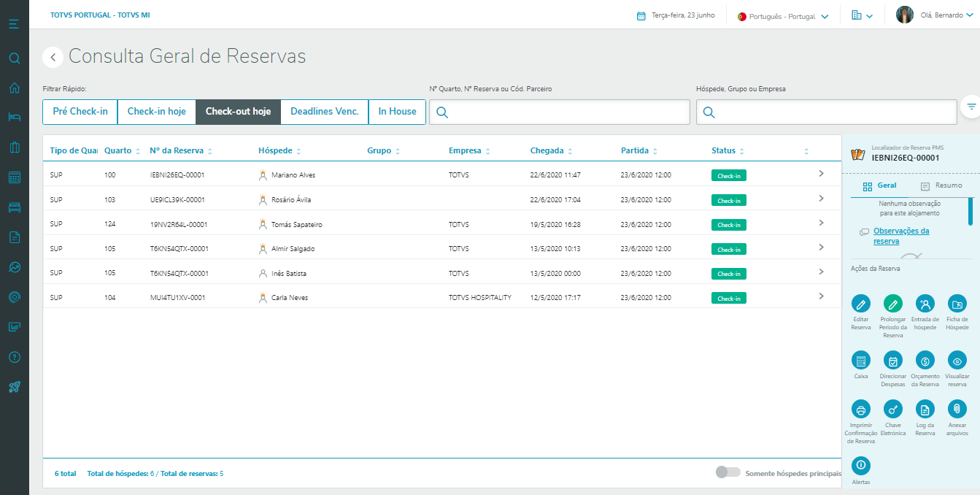Image resolution: width=980 pixels, height=495 pixels.
Task: Open the Português - Portugal language dropdown
Action: click(x=783, y=16)
